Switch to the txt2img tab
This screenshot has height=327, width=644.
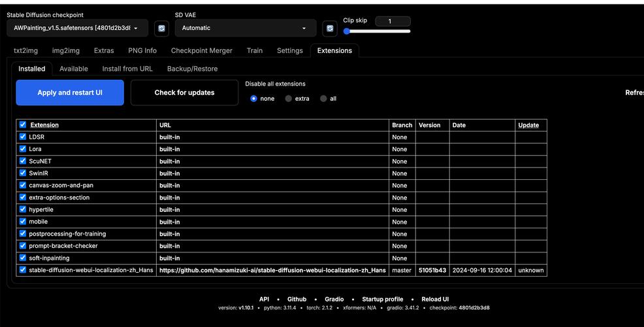[26, 50]
